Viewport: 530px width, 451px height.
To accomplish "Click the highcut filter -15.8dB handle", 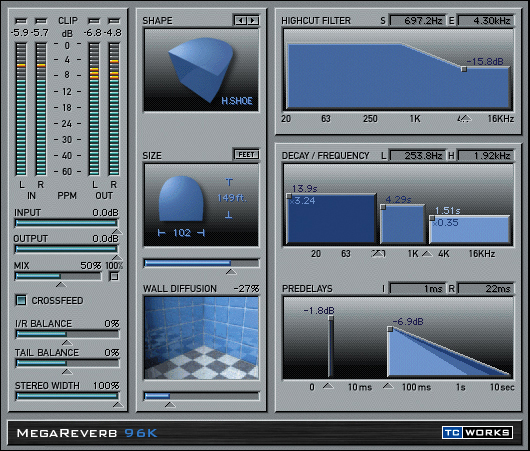I will click(x=464, y=69).
